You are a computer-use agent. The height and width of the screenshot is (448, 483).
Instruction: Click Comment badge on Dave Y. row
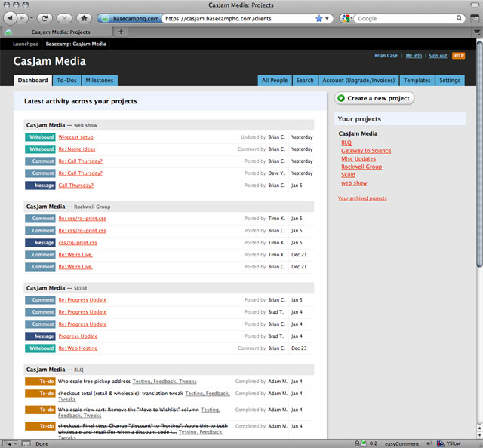[40, 173]
